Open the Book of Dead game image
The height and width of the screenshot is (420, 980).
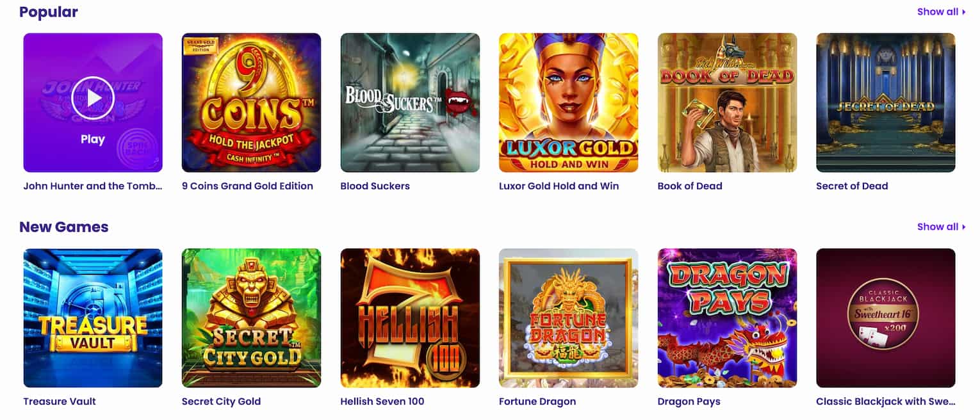click(727, 102)
